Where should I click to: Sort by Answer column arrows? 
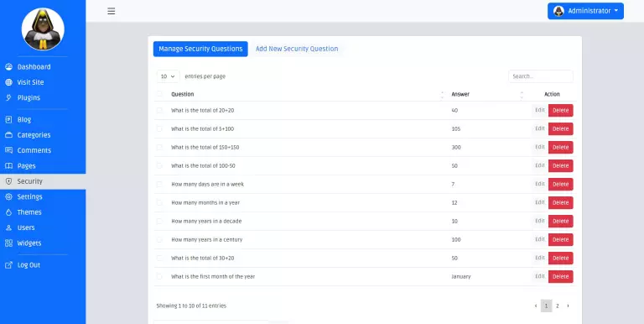[522, 95]
